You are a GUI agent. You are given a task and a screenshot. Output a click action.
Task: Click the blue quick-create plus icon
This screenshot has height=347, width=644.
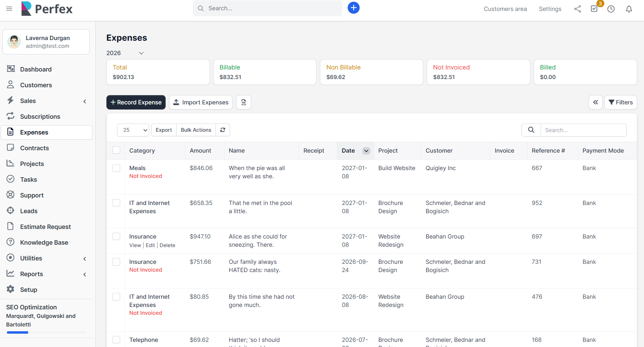coord(353,8)
